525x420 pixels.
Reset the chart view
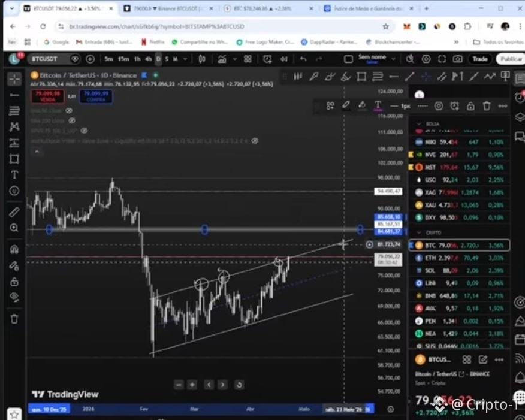tap(239, 385)
